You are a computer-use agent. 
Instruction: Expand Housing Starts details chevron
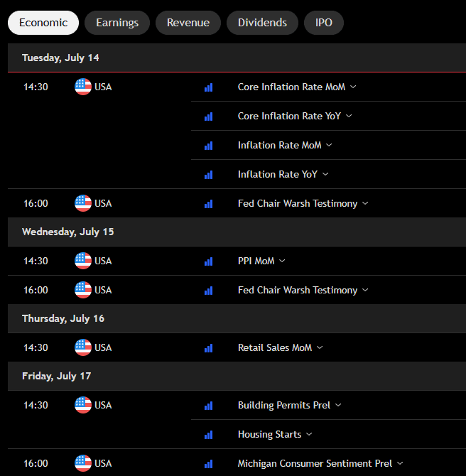pos(309,434)
